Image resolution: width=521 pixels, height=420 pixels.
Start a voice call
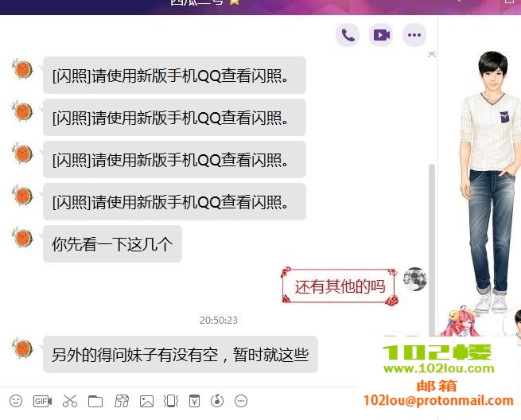coord(348,35)
